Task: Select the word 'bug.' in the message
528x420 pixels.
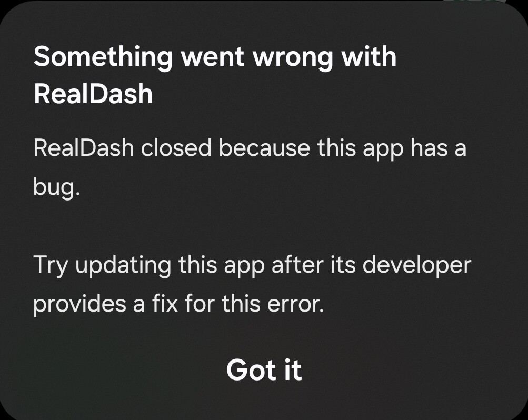Action: click(x=56, y=187)
